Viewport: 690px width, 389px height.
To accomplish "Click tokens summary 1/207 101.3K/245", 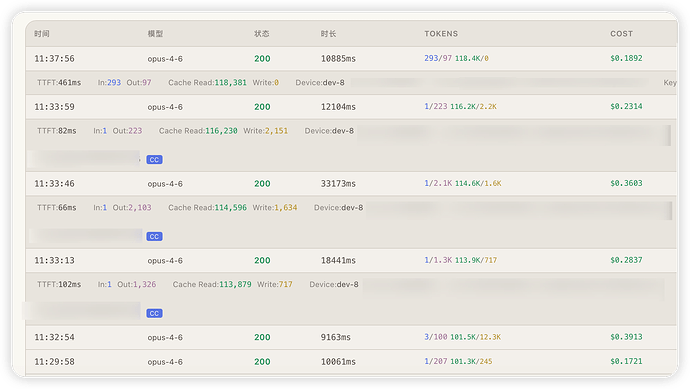I will (458, 361).
